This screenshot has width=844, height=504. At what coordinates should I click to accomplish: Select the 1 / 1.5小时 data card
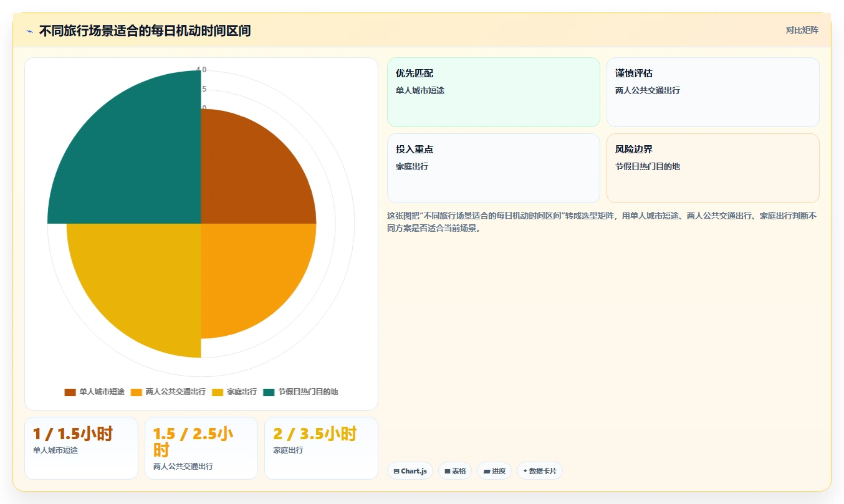pos(81,448)
